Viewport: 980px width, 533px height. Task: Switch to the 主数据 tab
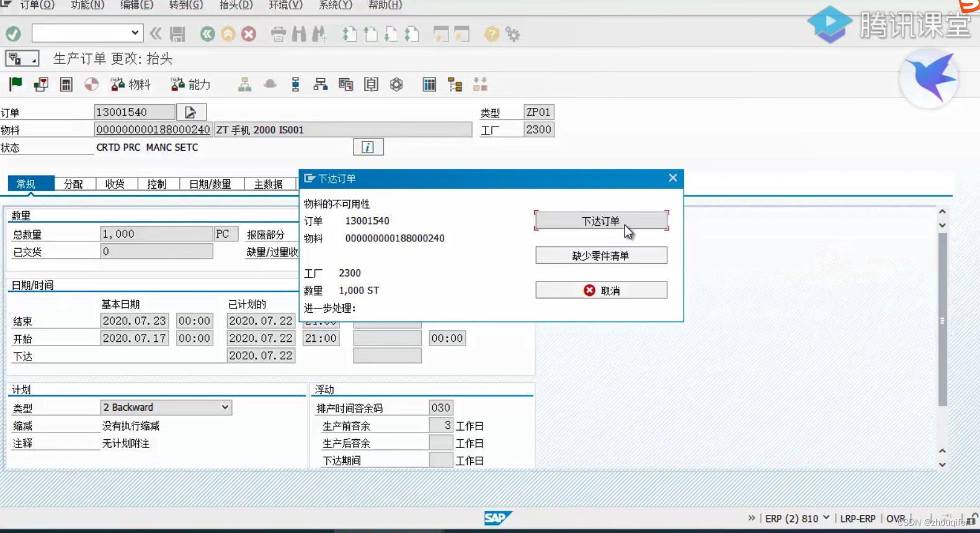(x=269, y=184)
